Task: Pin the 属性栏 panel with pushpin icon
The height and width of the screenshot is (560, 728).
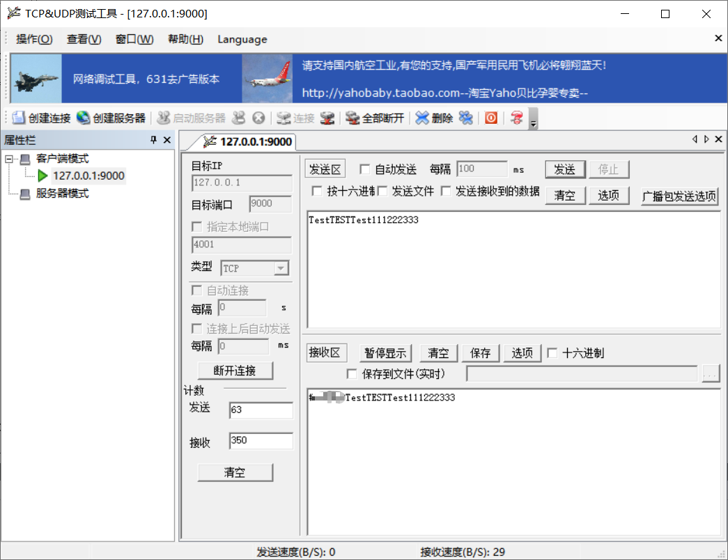Action: tap(153, 140)
